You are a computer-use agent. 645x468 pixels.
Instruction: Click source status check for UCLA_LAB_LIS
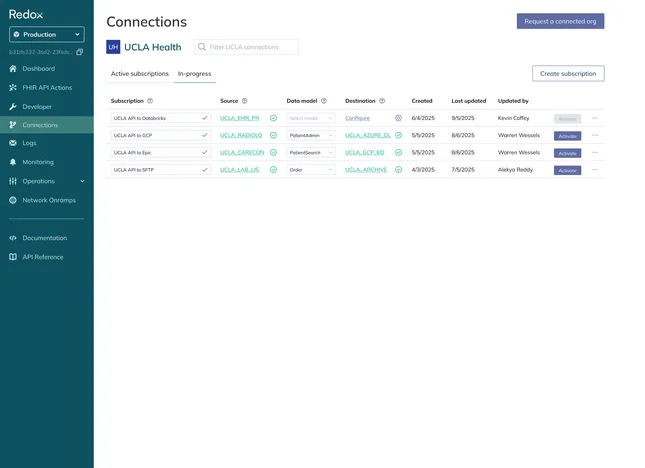(x=273, y=170)
